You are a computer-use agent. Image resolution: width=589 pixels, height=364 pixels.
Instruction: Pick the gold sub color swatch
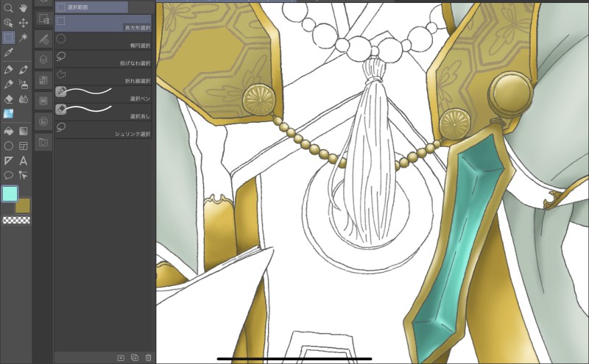[x=23, y=206]
